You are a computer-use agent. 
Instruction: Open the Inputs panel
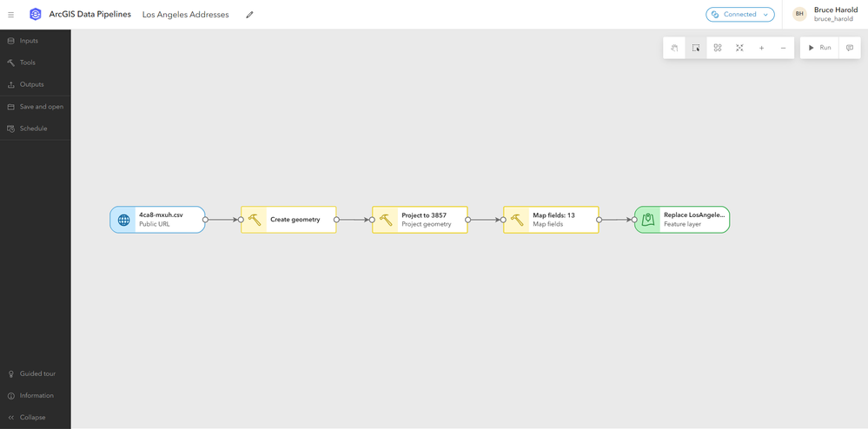tap(36, 41)
